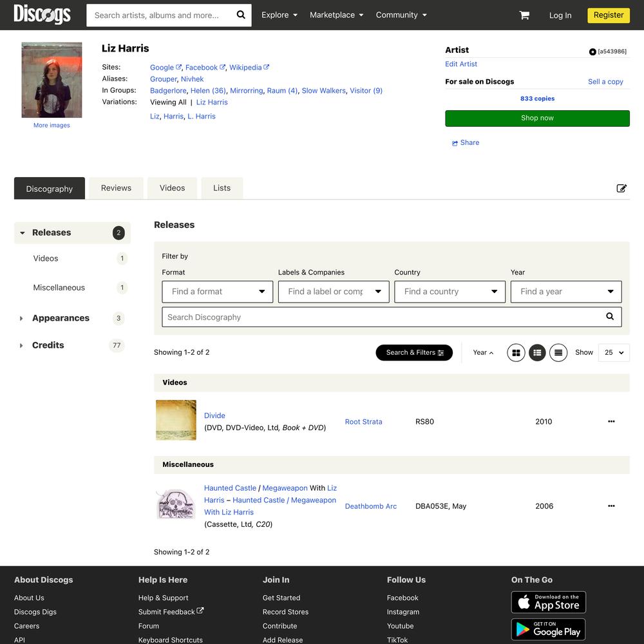The image size is (644, 644).
Task: Open Haunted Castle cassette cover thumbnail
Action: point(176,504)
